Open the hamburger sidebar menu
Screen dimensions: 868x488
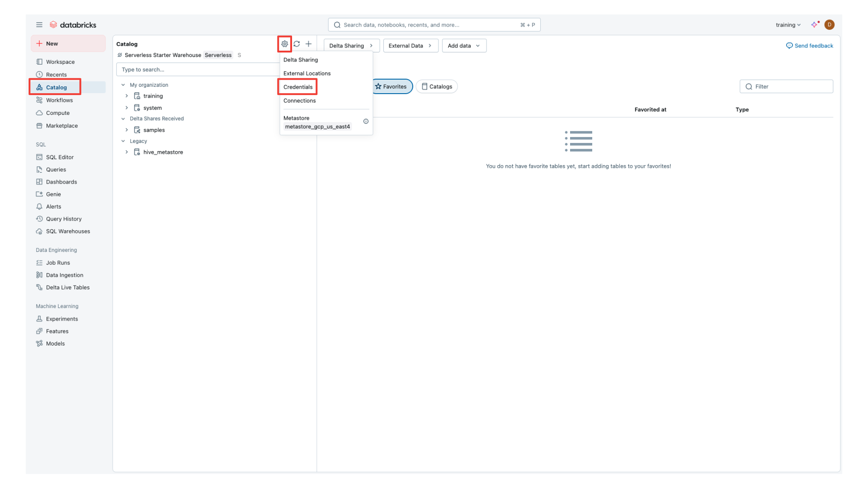pyautogui.click(x=39, y=25)
